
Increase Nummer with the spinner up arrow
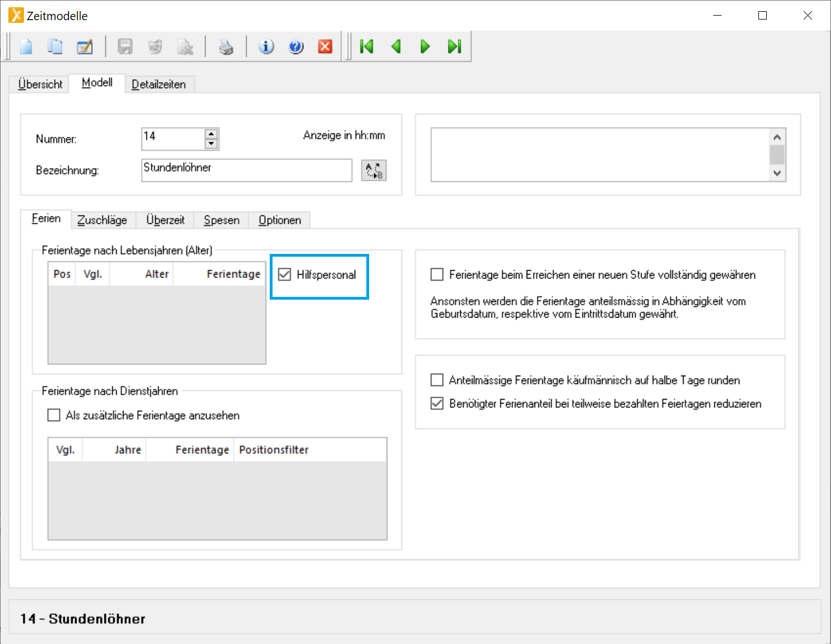point(211,134)
